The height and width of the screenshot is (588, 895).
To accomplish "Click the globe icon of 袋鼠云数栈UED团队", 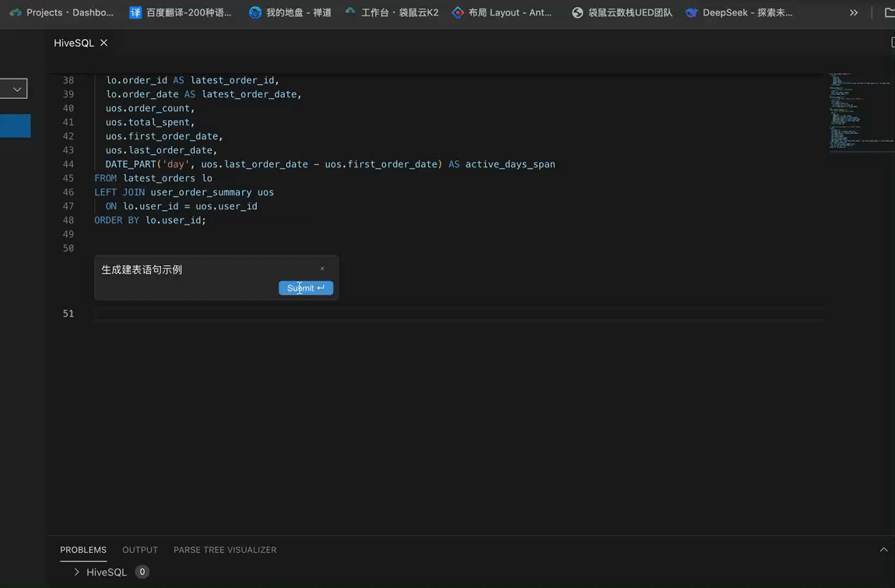I will 577,12.
